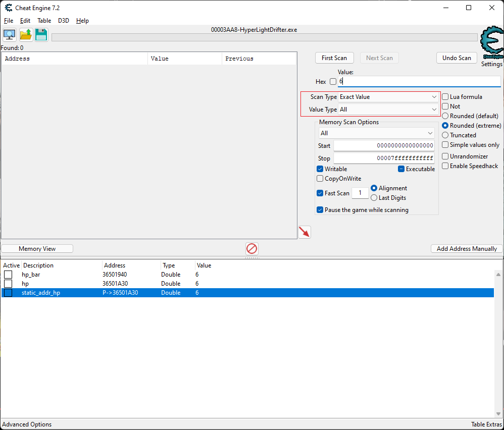The height and width of the screenshot is (430, 504).
Task: Click the save floppy disk icon
Action: [41, 35]
